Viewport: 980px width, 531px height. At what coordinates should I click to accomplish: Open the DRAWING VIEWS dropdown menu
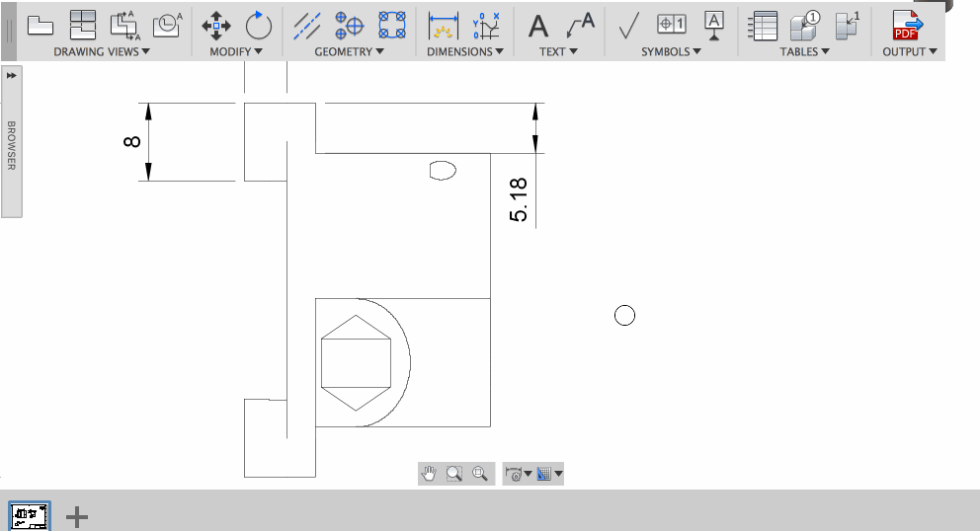102,52
